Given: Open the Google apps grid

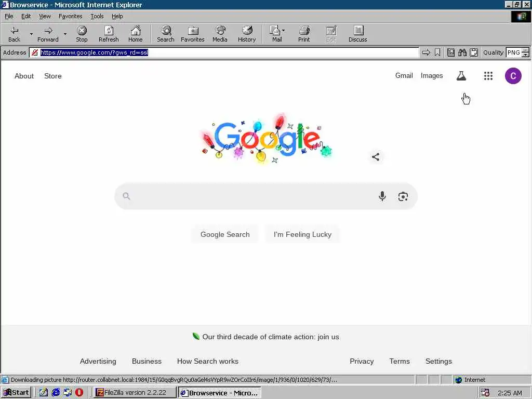Looking at the screenshot, I should click(x=488, y=76).
